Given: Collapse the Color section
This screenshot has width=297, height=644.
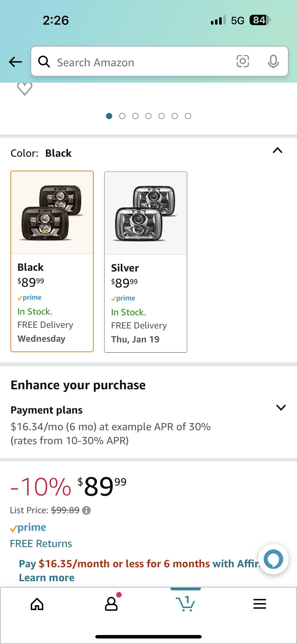Looking at the screenshot, I should (278, 150).
